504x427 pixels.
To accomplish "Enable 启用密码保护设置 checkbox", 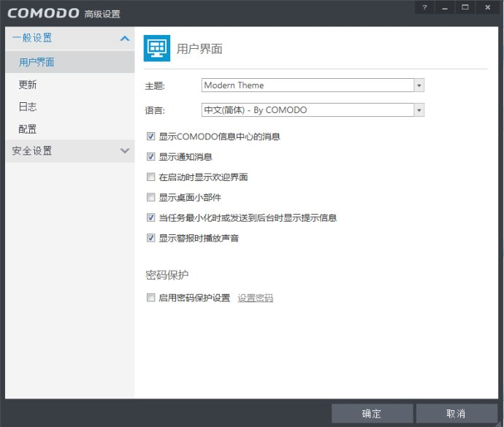I will [150, 298].
